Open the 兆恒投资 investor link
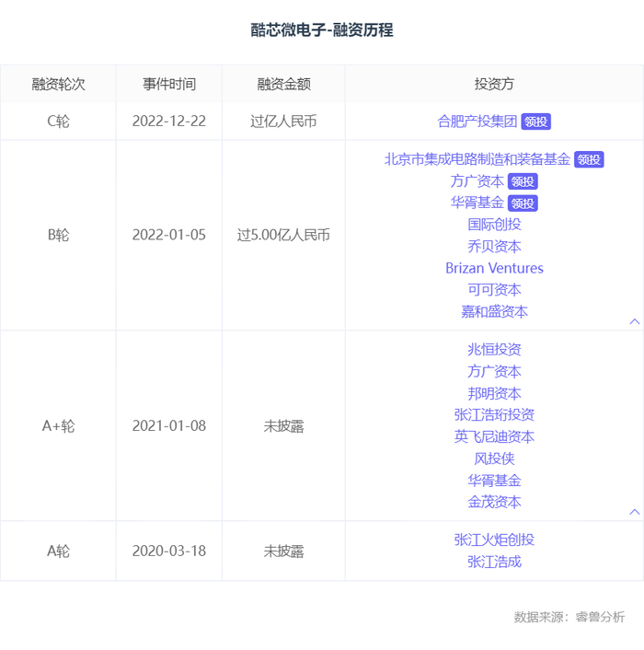The height and width of the screenshot is (650, 644). 494,350
